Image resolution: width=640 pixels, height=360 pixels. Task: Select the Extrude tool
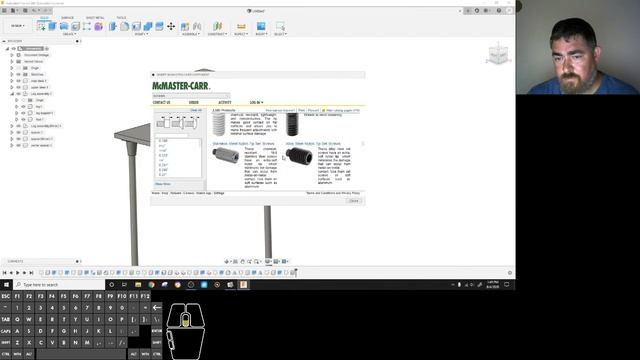pos(53,27)
